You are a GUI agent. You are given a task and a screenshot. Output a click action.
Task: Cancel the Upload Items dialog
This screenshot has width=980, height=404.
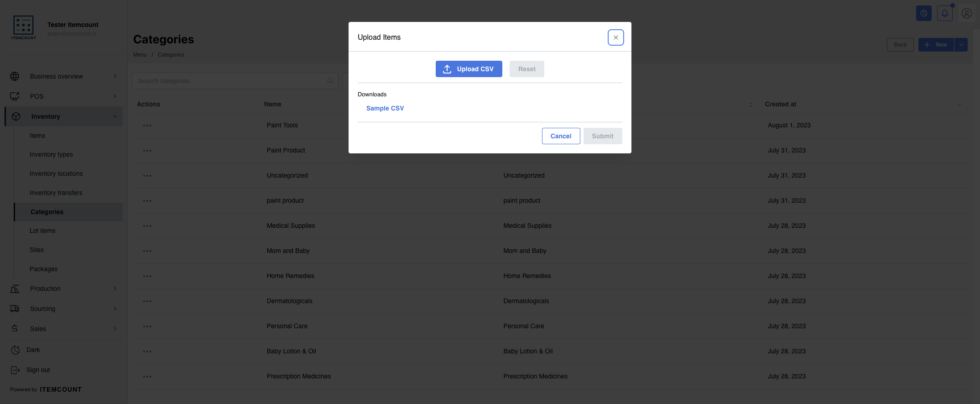[x=561, y=136]
